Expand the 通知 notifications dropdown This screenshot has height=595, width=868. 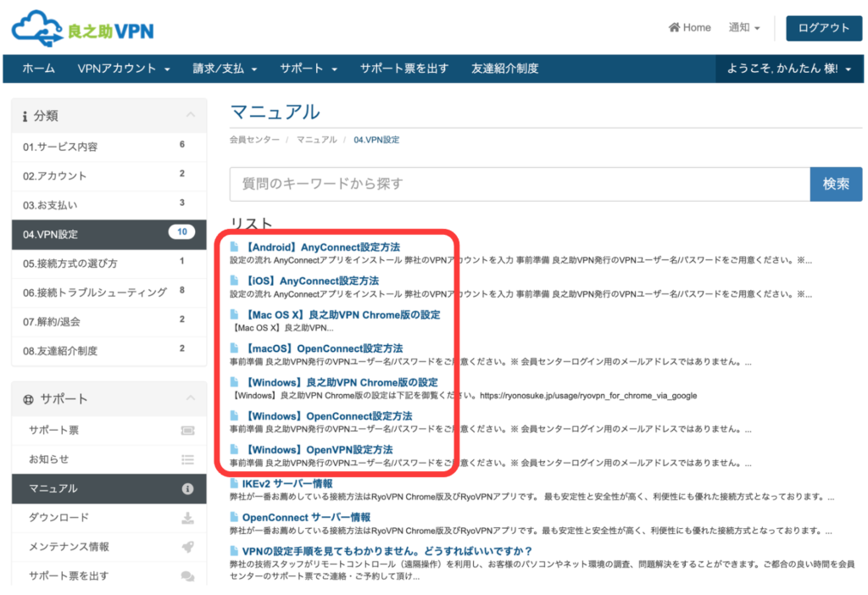744,28
